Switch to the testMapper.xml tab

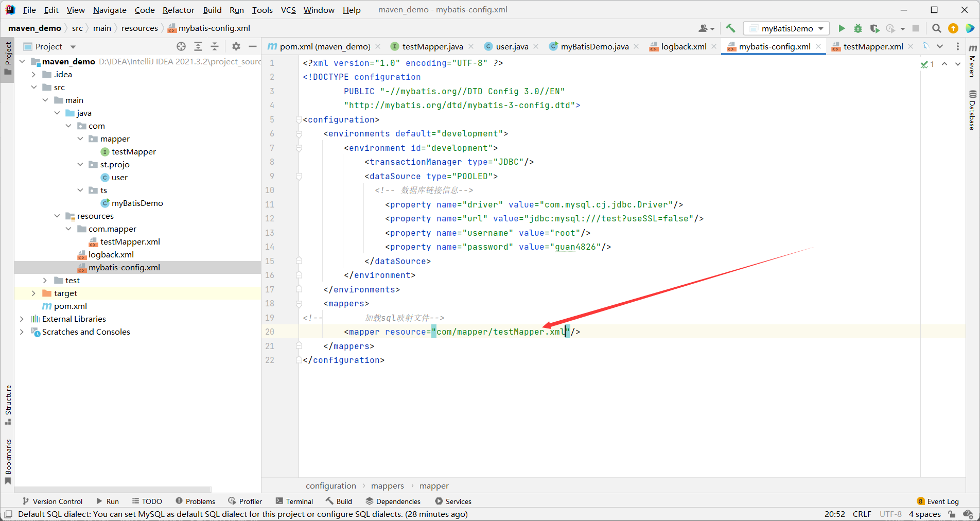(873, 46)
